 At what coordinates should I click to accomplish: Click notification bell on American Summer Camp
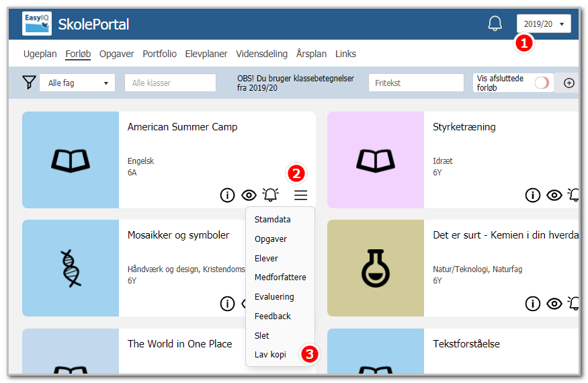tap(270, 195)
